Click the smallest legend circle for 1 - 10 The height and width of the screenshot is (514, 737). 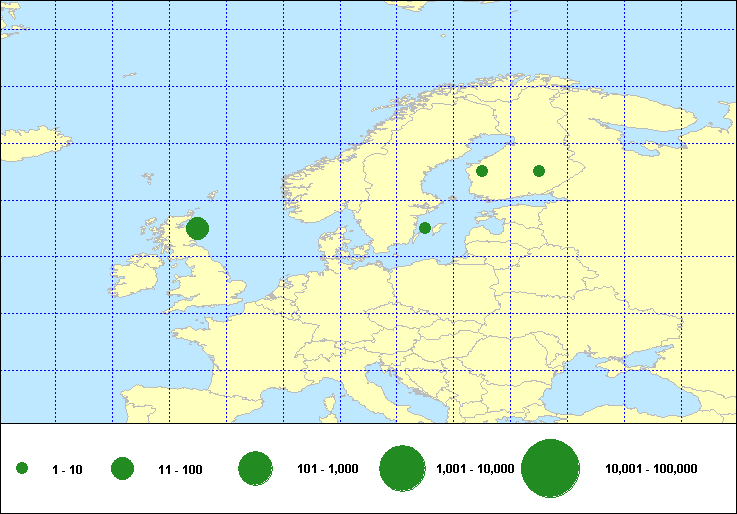coord(22,468)
